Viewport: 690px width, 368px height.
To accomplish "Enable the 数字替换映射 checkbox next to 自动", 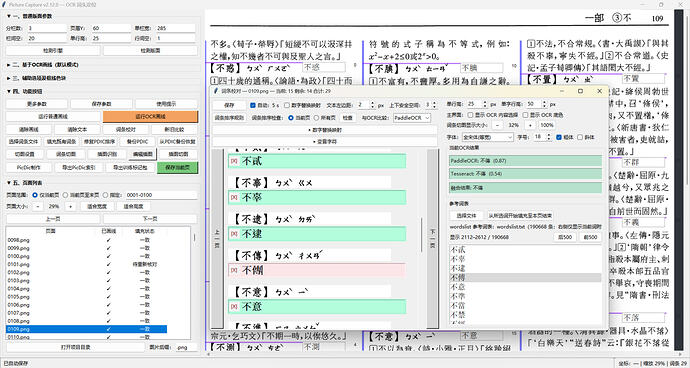I will [287, 106].
